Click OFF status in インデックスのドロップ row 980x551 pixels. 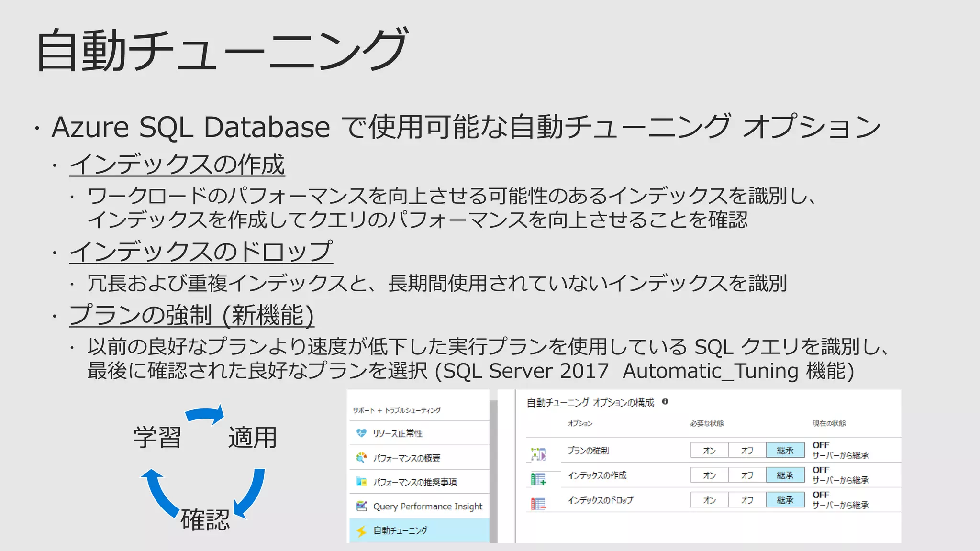pyautogui.click(x=821, y=495)
